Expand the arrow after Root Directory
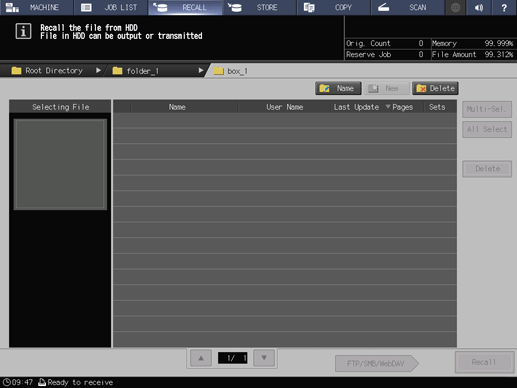 pyautogui.click(x=98, y=71)
